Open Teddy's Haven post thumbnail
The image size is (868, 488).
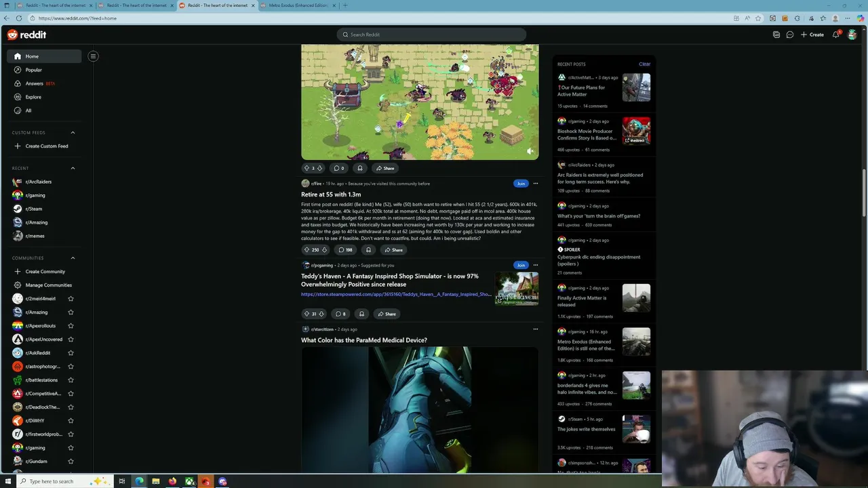click(517, 289)
